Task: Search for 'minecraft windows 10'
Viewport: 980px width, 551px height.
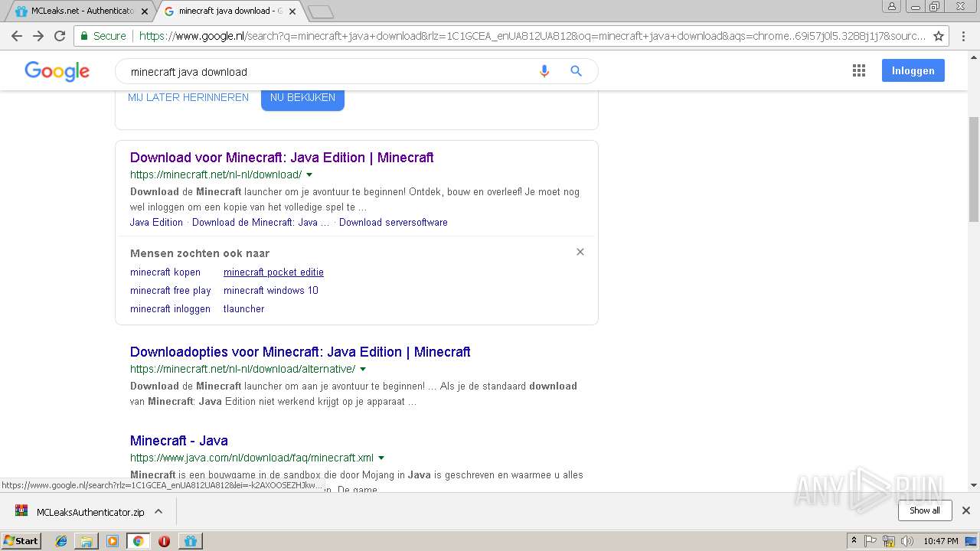Action: click(x=271, y=291)
